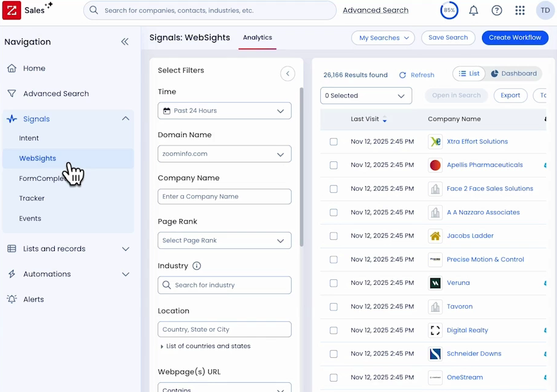This screenshot has width=557, height=392.
Task: Expand the Lists and records chevron
Action: [x=126, y=249]
